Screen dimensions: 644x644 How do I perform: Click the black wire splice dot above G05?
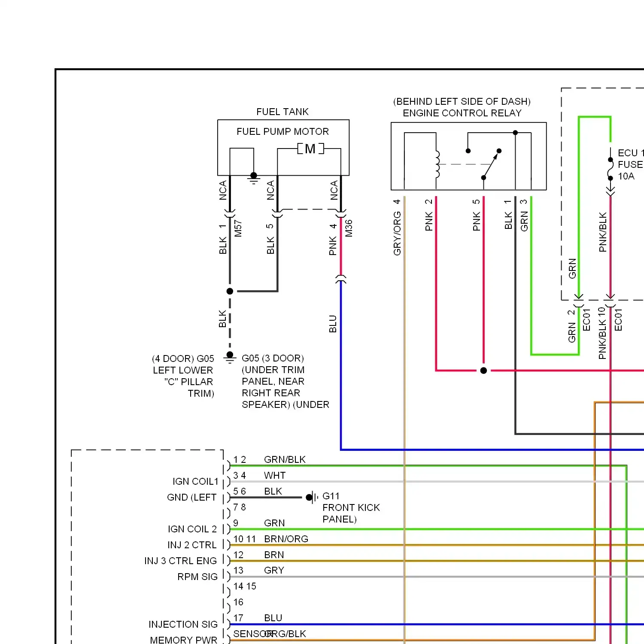230,291
